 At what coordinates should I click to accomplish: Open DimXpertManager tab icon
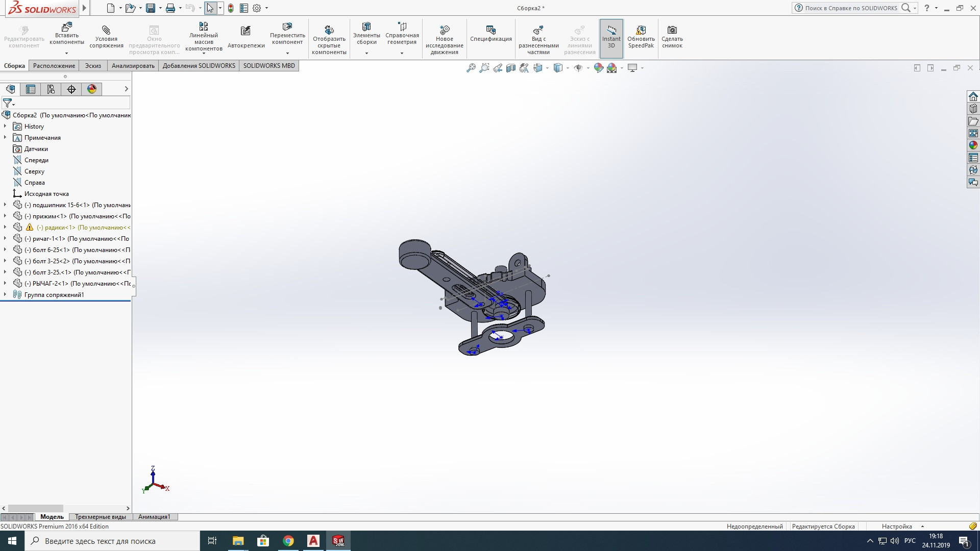click(x=71, y=89)
